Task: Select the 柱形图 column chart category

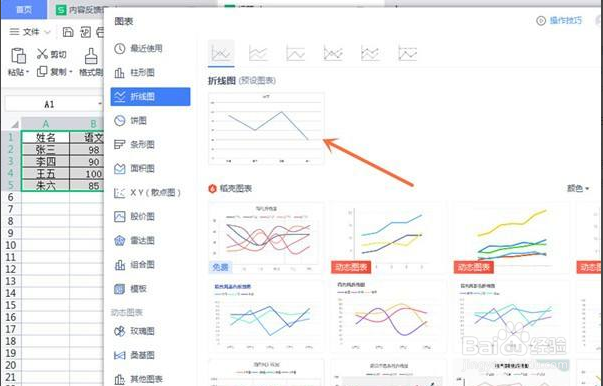Action: 135,72
